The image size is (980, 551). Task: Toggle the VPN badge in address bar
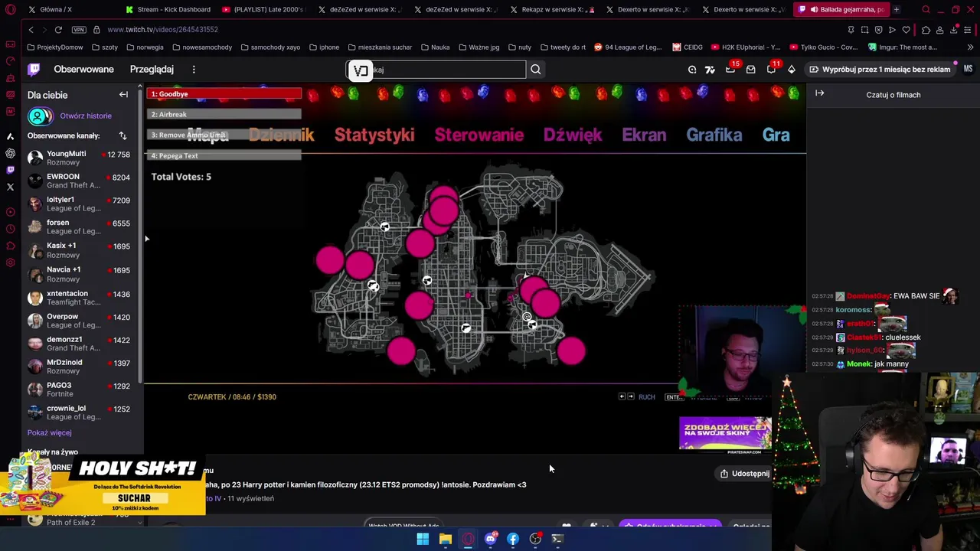point(79,30)
